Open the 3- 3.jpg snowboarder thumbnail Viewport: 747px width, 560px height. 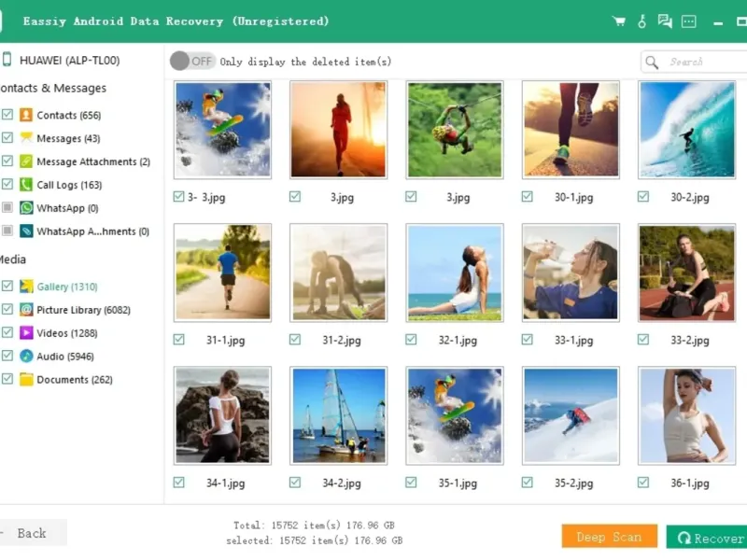tap(222, 130)
